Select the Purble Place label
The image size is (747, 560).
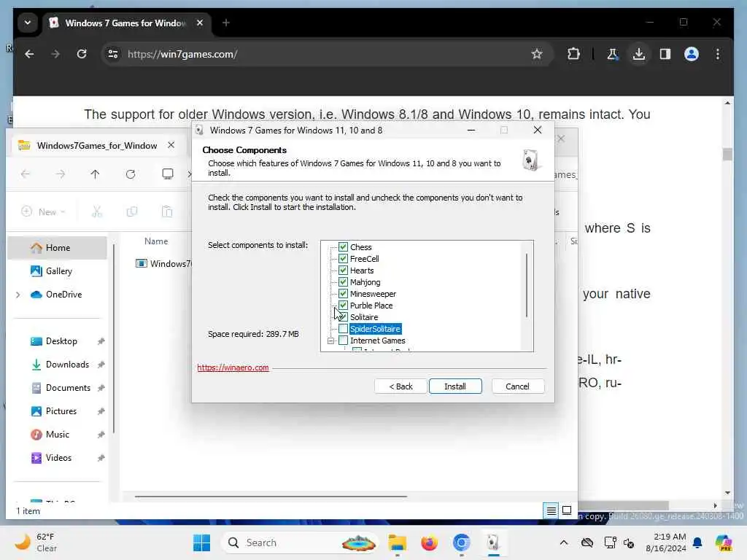371,306
